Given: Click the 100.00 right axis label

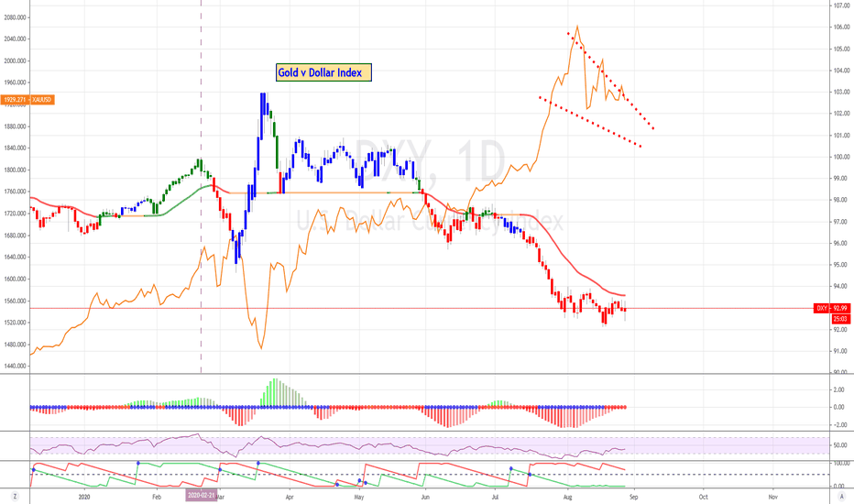Looking at the screenshot, I should [842, 157].
